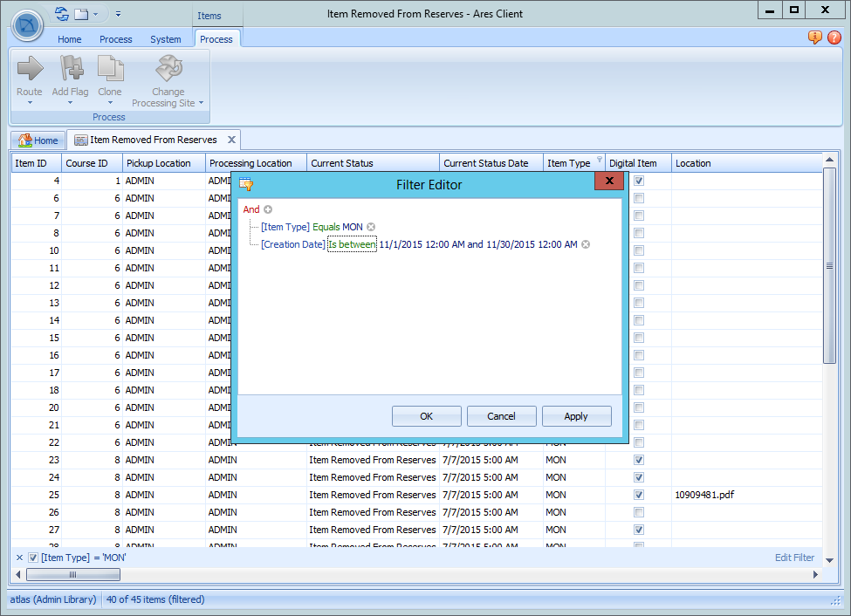
Task: Switch to the System ribbon tab
Action: coord(166,38)
